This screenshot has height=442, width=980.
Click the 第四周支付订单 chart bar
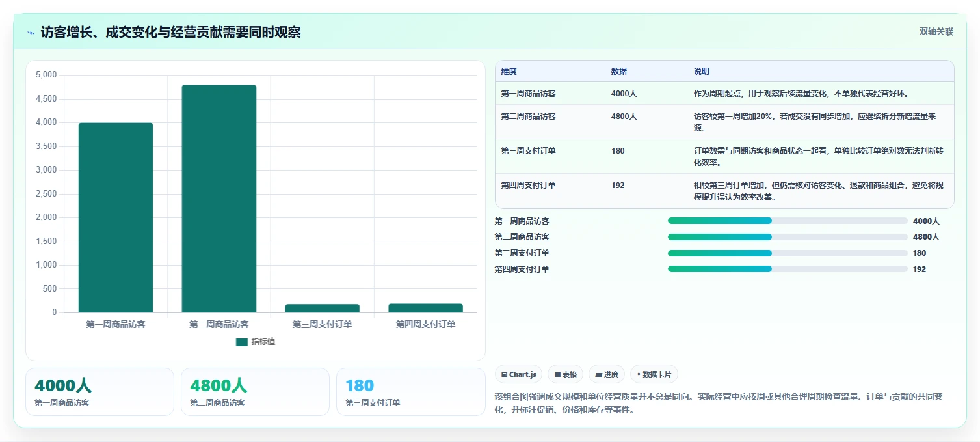pyautogui.click(x=426, y=308)
